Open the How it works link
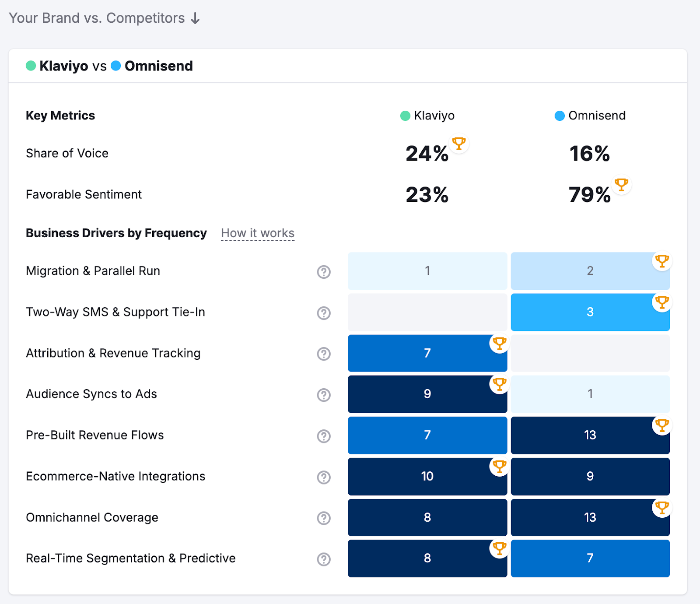This screenshot has height=604, width=700. click(258, 233)
